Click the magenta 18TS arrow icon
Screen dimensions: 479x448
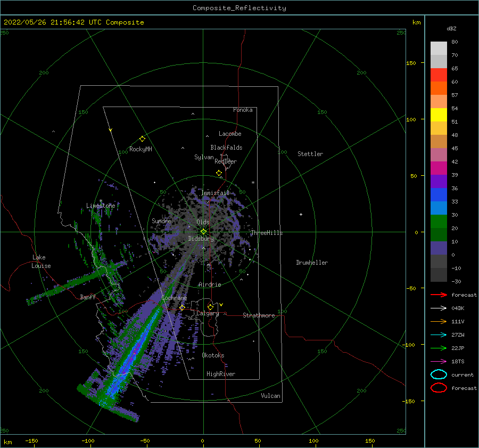(x=439, y=362)
